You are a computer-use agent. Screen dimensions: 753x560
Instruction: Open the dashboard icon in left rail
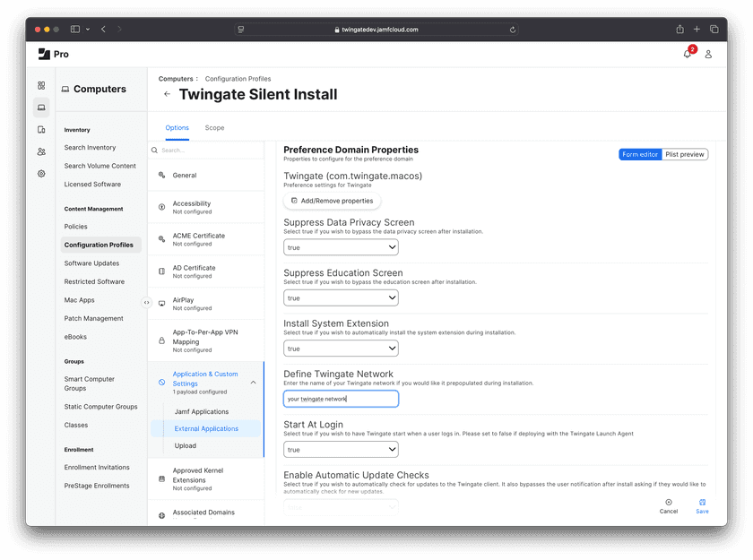41,86
